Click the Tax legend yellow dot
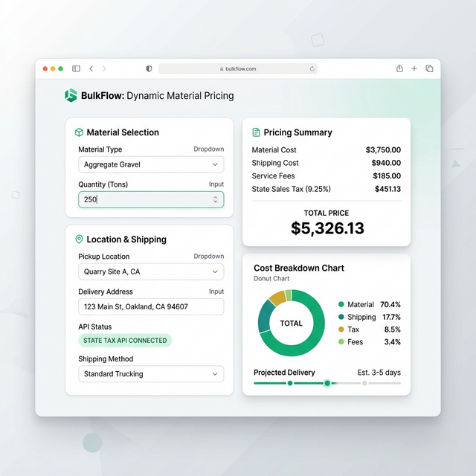The width and height of the screenshot is (476, 476). click(x=341, y=329)
